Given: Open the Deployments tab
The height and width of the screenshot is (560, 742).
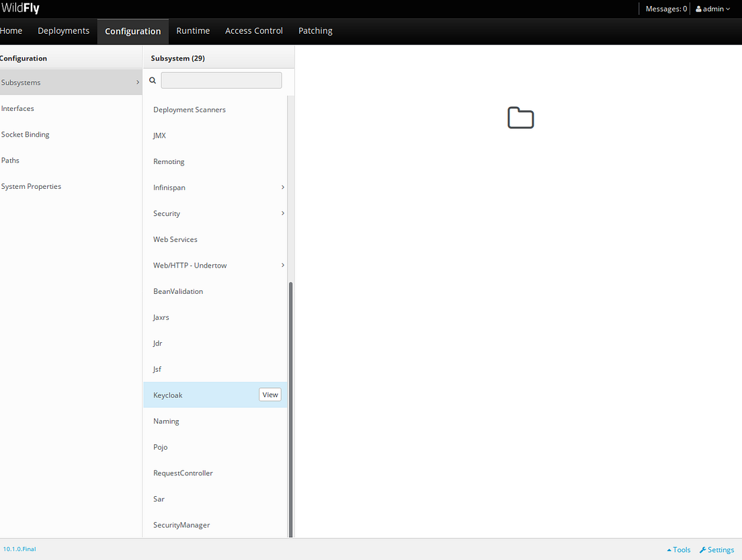Looking at the screenshot, I should [x=63, y=31].
